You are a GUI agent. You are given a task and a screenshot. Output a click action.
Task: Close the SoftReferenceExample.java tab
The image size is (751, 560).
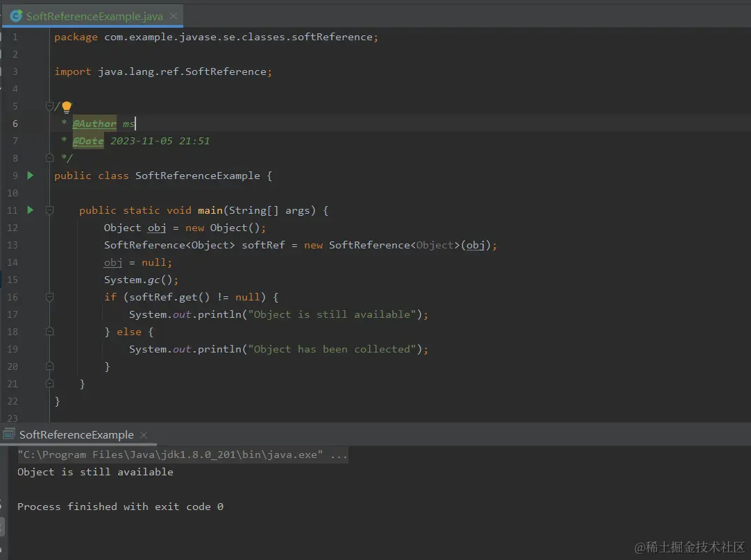tap(174, 16)
